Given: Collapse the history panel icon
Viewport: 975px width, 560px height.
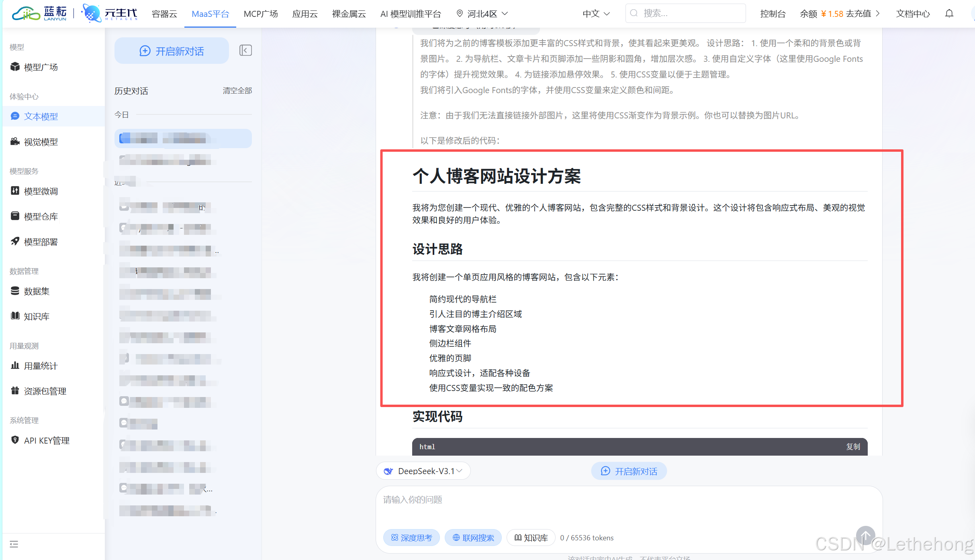Looking at the screenshot, I should click(245, 50).
